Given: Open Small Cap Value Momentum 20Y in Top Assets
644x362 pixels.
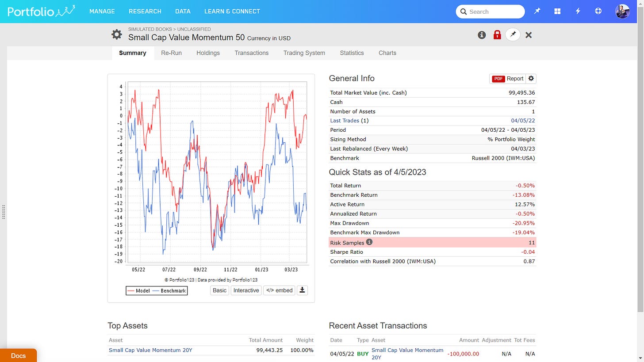Looking at the screenshot, I should 150,350.
